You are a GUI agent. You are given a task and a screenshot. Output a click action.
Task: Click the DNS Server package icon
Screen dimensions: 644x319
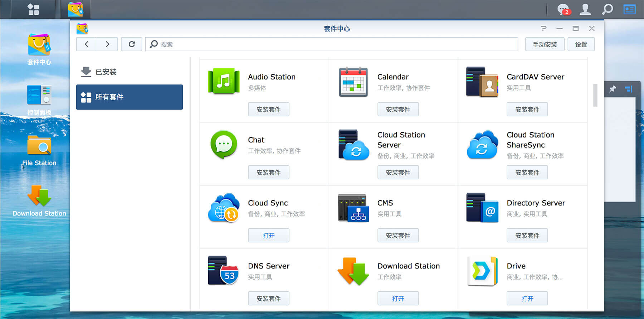point(224,271)
